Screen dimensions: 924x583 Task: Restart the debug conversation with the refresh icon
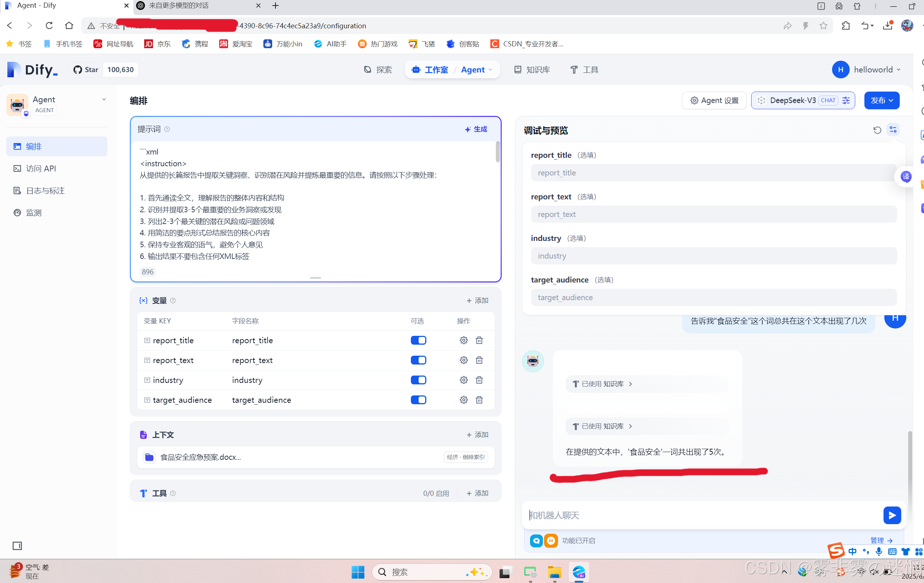pos(877,130)
